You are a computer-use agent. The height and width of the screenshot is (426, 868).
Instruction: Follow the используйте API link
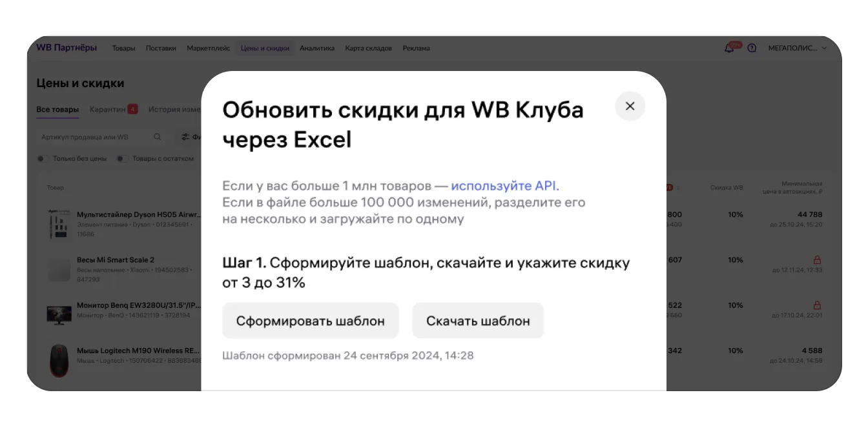point(504,186)
